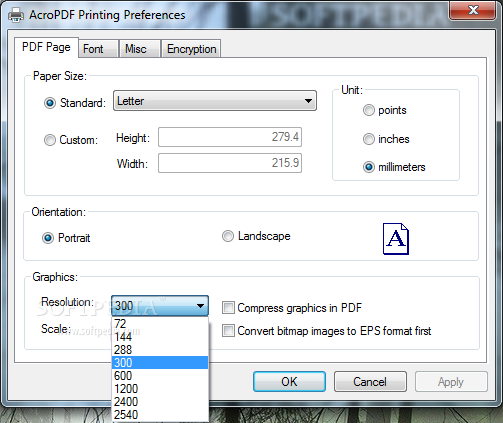Image resolution: width=503 pixels, height=423 pixels.
Task: Click the Height field showing 279.4
Action: coord(230,137)
